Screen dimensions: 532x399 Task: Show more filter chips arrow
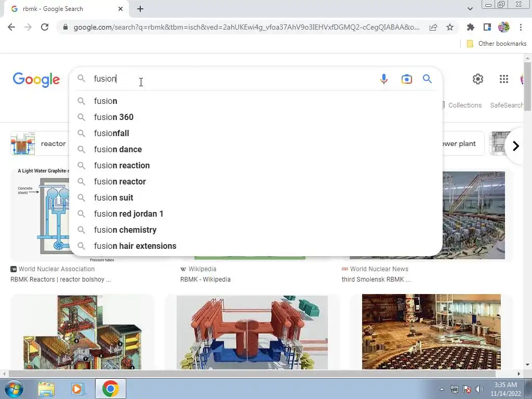[516, 146]
